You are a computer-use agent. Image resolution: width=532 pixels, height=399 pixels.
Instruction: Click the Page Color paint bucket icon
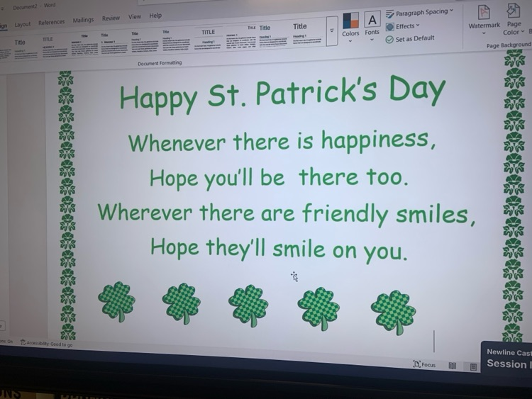click(513, 11)
